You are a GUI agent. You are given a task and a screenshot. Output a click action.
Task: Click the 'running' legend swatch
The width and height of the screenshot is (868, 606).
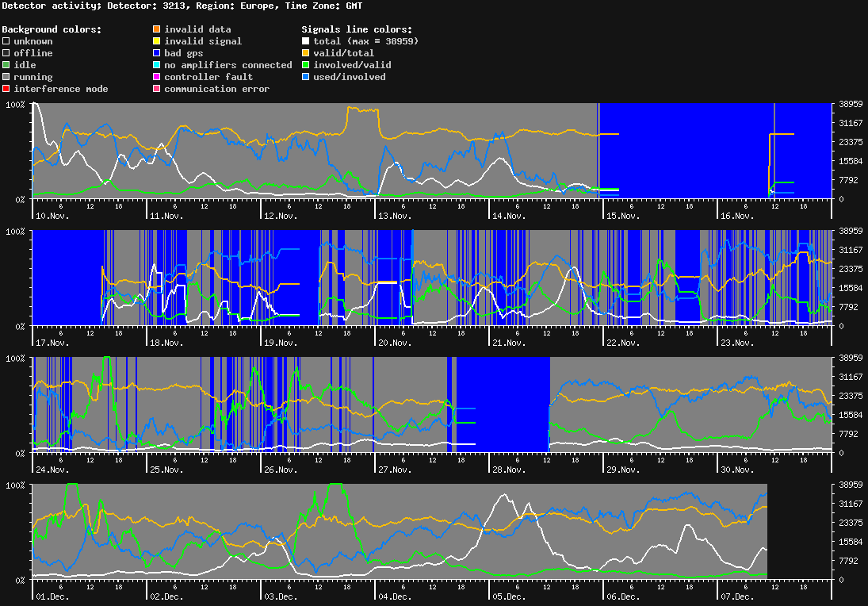coord(5,77)
